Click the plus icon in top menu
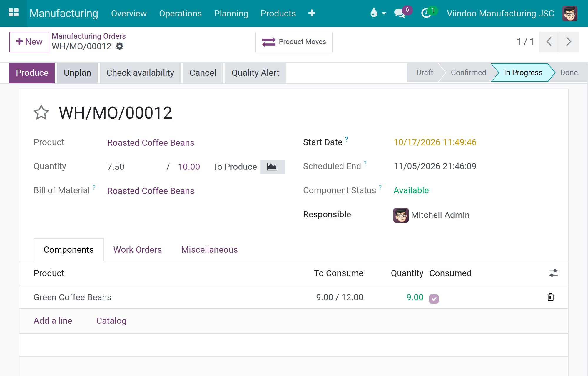The width and height of the screenshot is (588, 376). click(x=312, y=13)
